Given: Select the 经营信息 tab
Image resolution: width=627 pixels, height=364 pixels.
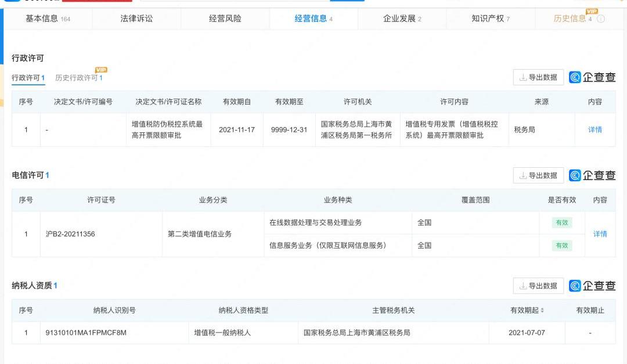Looking at the screenshot, I should coord(313,19).
